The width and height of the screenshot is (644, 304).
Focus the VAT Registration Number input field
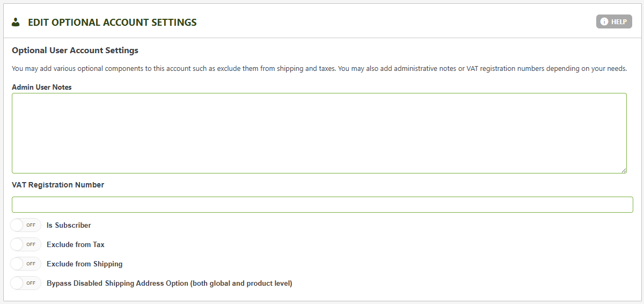tap(322, 205)
